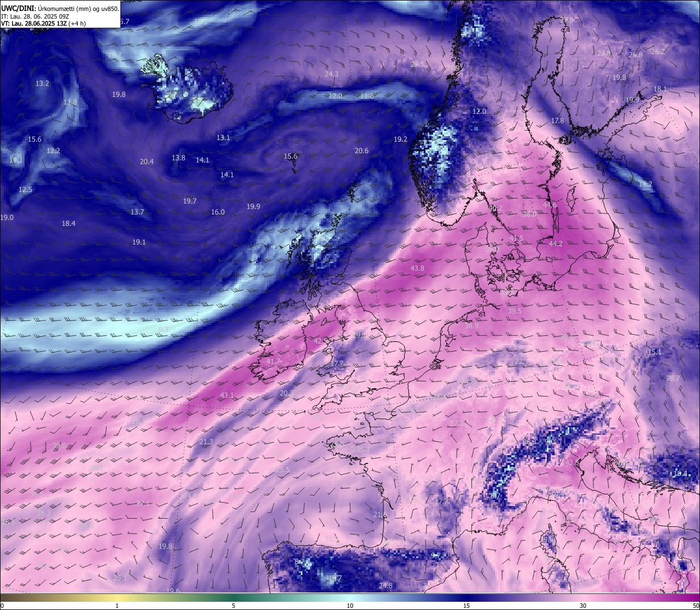Viewport: 700px width, 610px height.
Task: Click the 11.2 value over the Baltics
Action: tap(645, 184)
